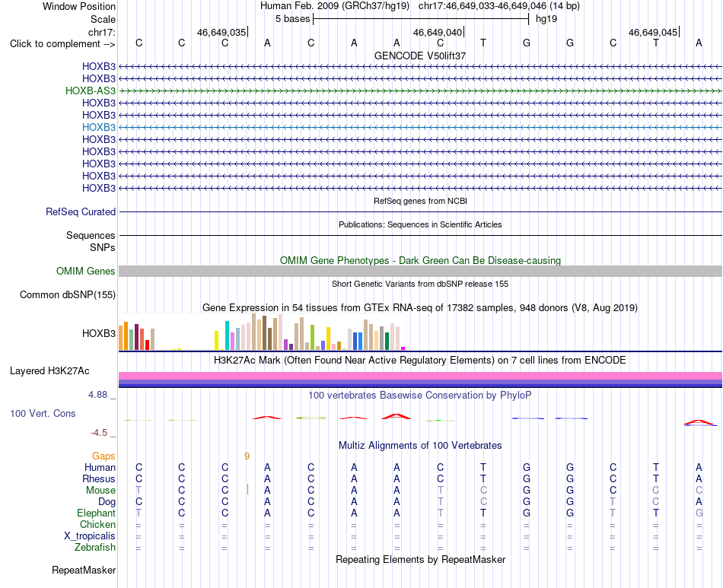Click the Dog species label
This screenshot has height=588, width=723.
[107, 502]
